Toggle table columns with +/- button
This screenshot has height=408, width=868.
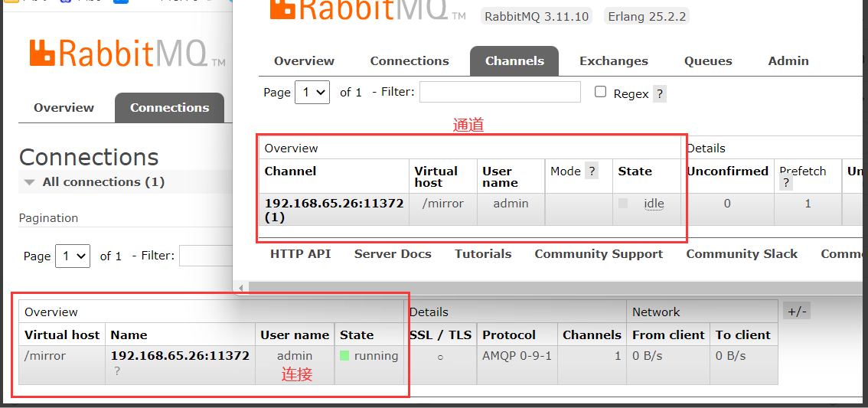tap(797, 312)
